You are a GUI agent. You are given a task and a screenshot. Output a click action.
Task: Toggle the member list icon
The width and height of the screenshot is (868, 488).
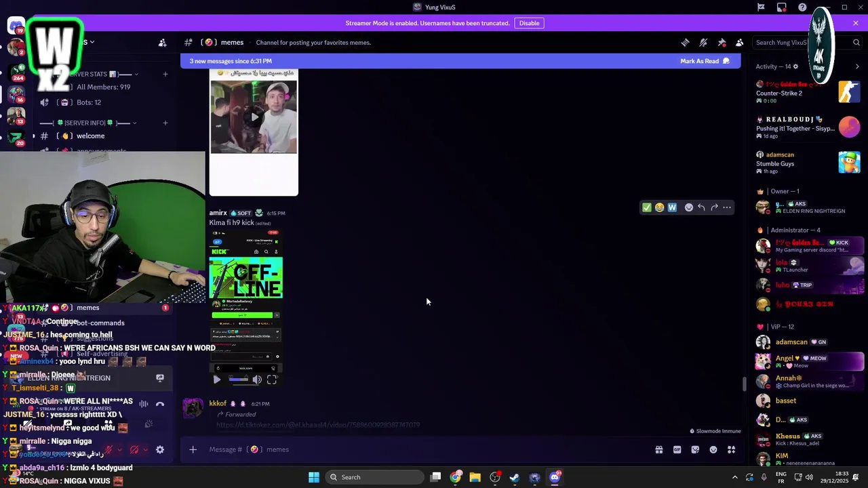[739, 42]
